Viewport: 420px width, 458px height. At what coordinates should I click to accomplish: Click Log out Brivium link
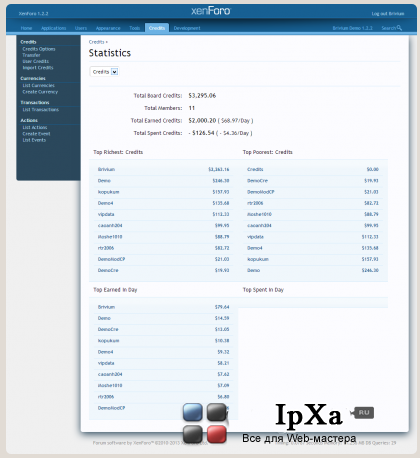[388, 14]
